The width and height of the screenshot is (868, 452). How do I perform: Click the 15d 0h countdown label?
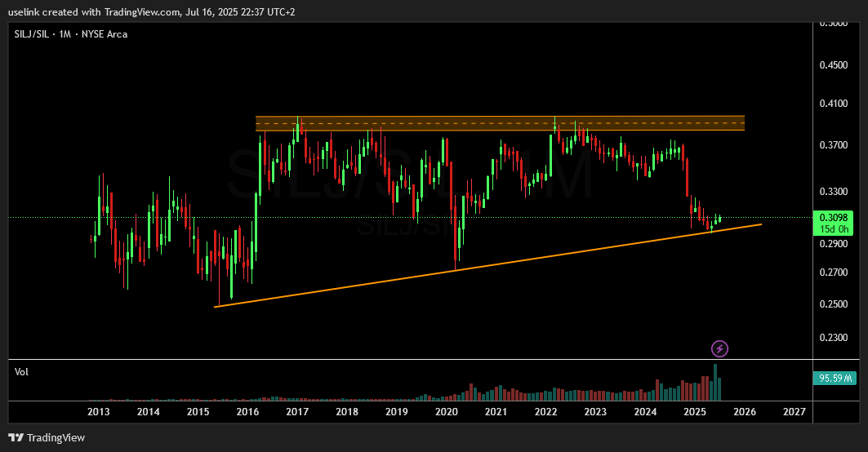coord(833,229)
